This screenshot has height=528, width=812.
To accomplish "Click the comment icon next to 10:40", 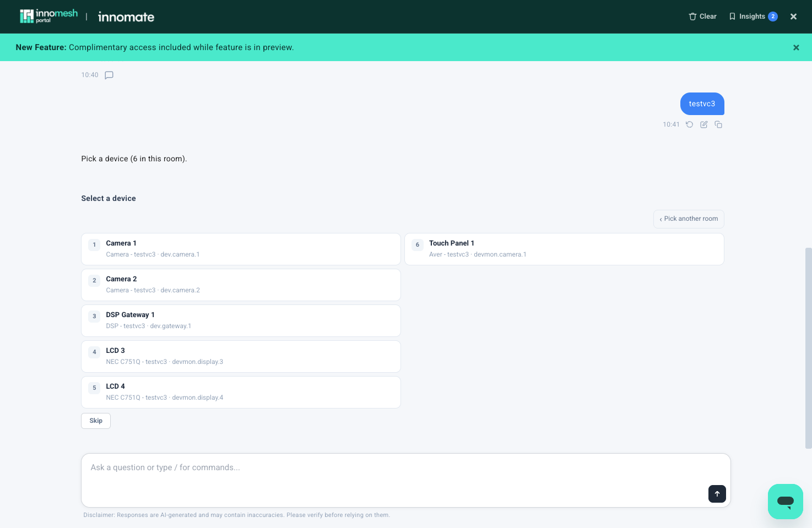I will [x=109, y=75].
